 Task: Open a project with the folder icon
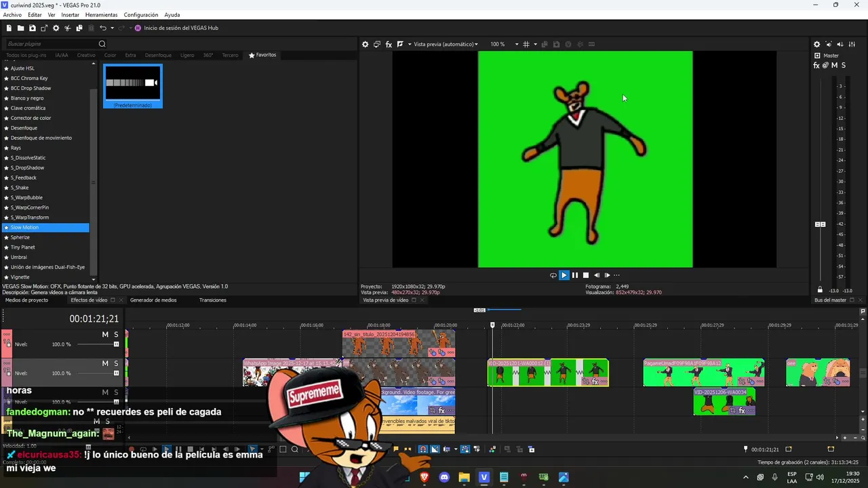(20, 28)
